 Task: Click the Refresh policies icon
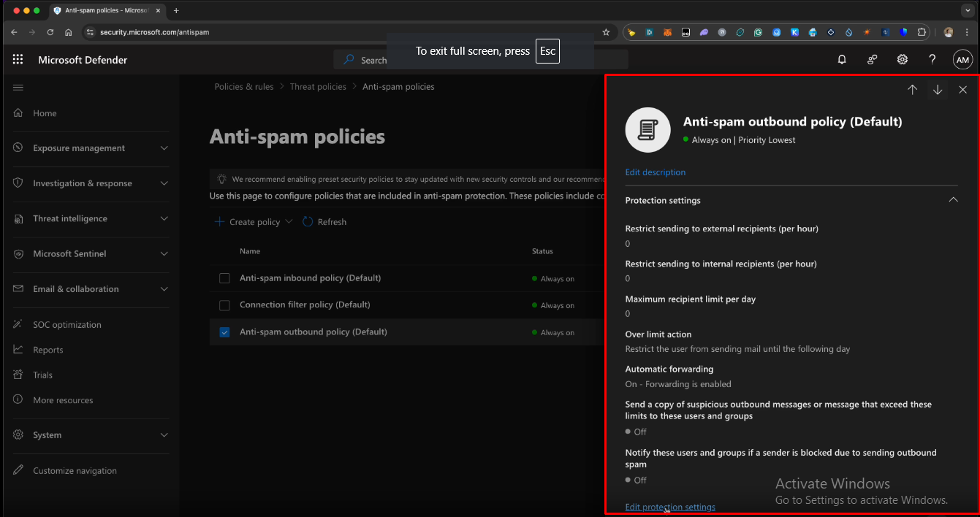[308, 222]
